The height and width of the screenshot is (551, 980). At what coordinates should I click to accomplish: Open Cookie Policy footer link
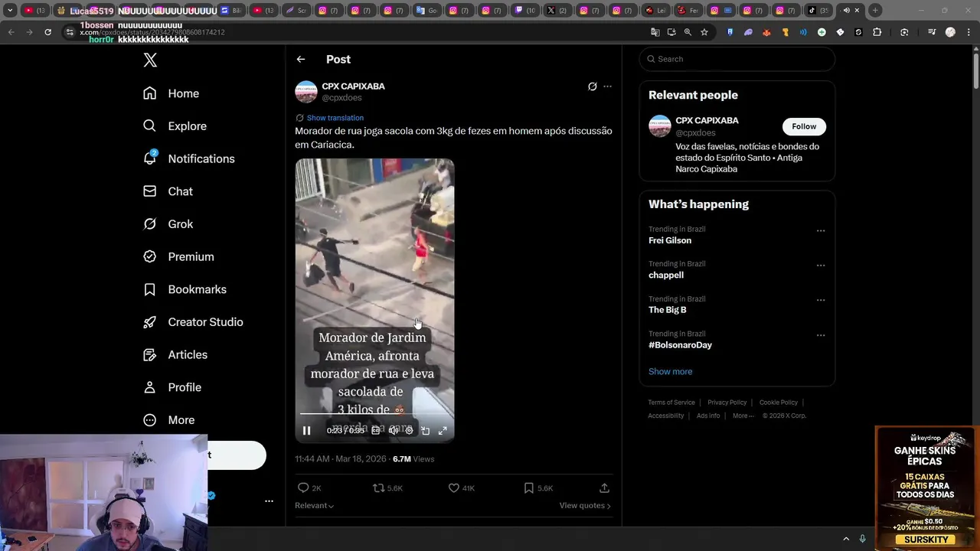click(778, 403)
